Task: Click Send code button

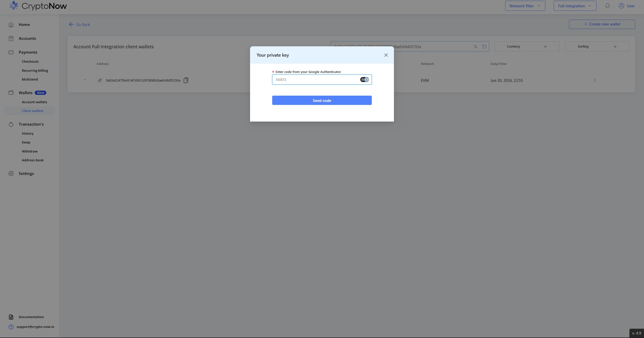Action: click(322, 100)
